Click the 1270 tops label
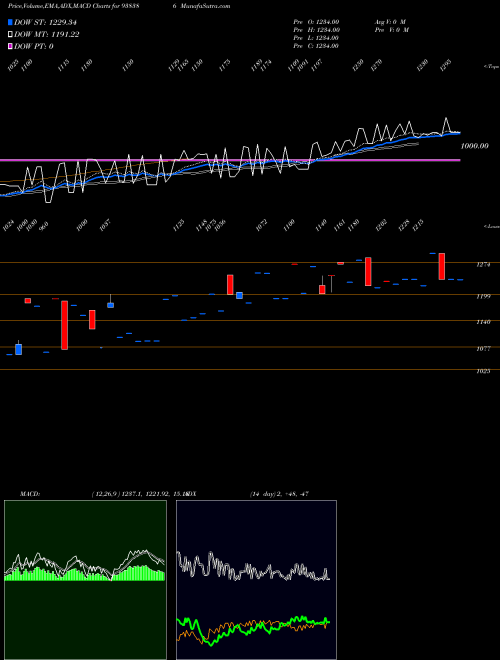500x660 pixels. click(376, 65)
